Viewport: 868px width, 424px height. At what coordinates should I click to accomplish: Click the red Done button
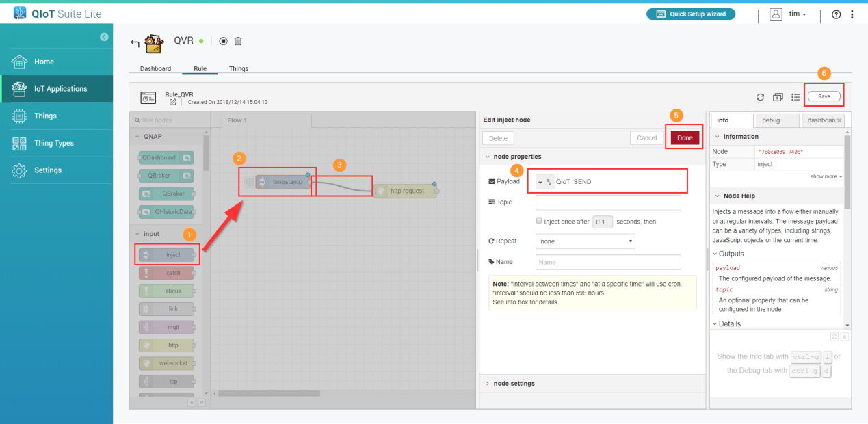coord(685,138)
